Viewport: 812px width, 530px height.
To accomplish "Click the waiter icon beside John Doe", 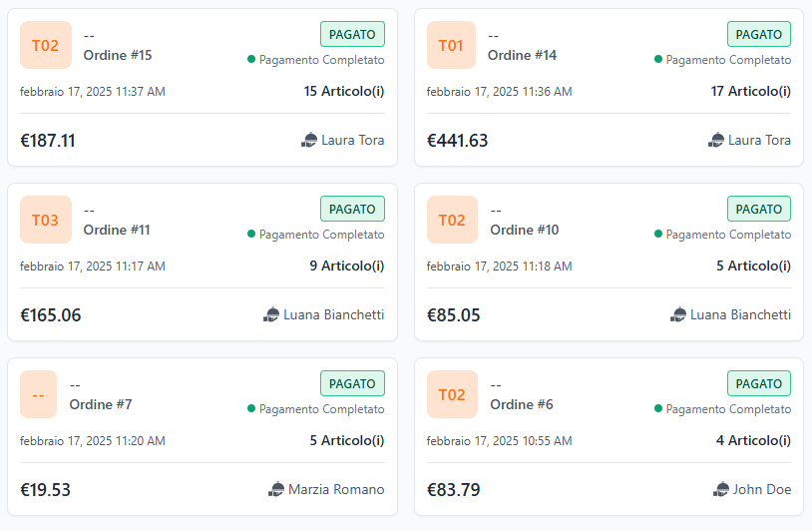I will click(x=722, y=489).
